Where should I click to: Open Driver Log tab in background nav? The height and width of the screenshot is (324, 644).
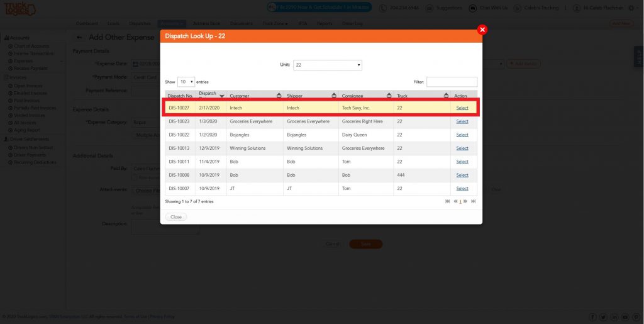pyautogui.click(x=352, y=24)
